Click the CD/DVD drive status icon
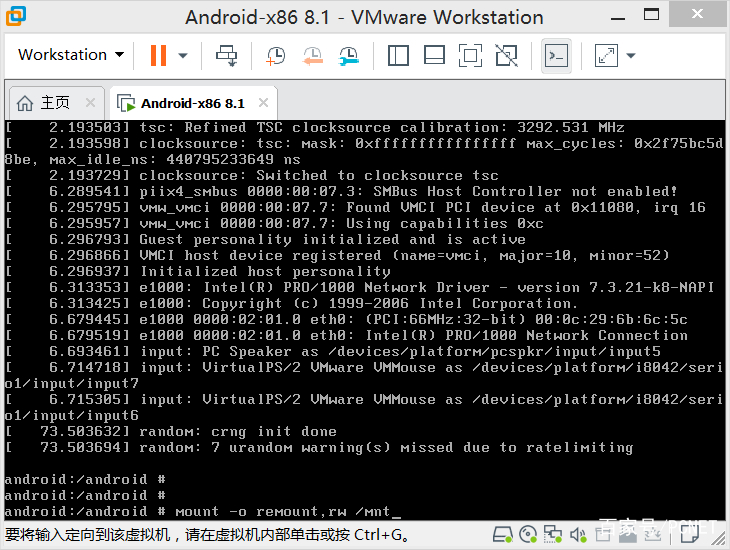Screen dimensions: 730x550 (528, 535)
